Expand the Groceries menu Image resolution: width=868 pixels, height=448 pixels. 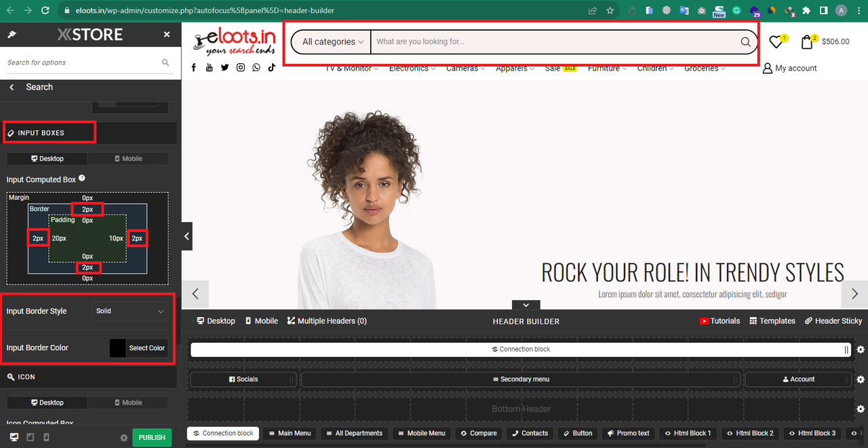(x=705, y=68)
